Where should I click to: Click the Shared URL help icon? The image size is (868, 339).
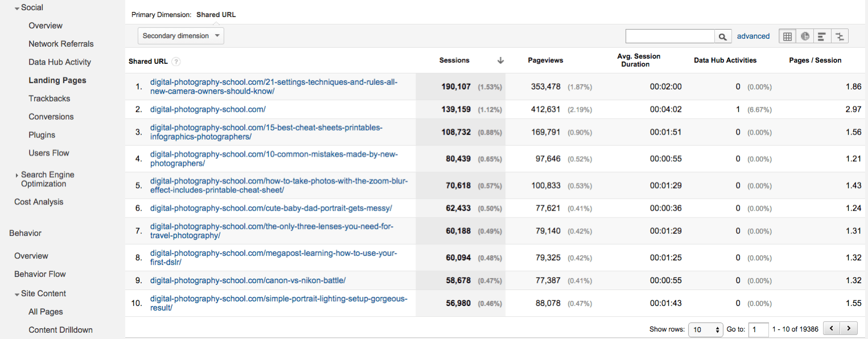[x=176, y=62]
